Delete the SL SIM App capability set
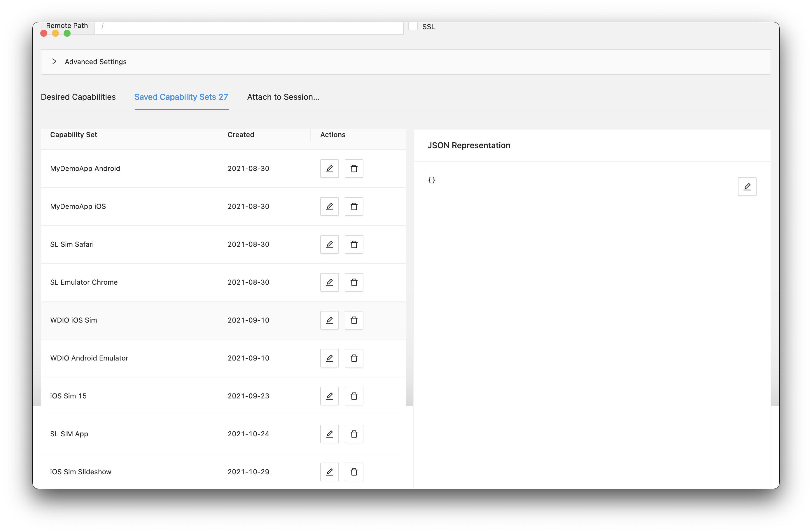Screen dimensions: 812x532 tap(354, 434)
